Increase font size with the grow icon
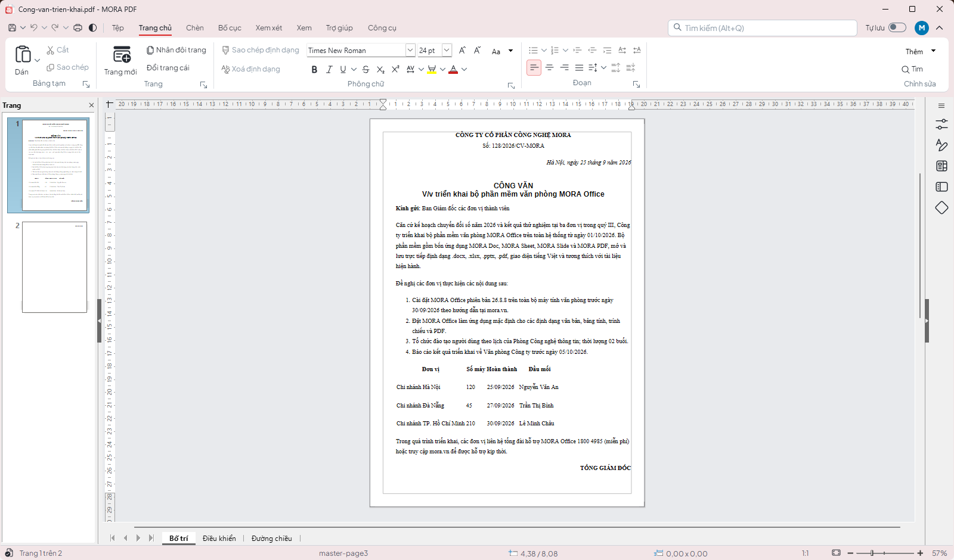 point(462,51)
